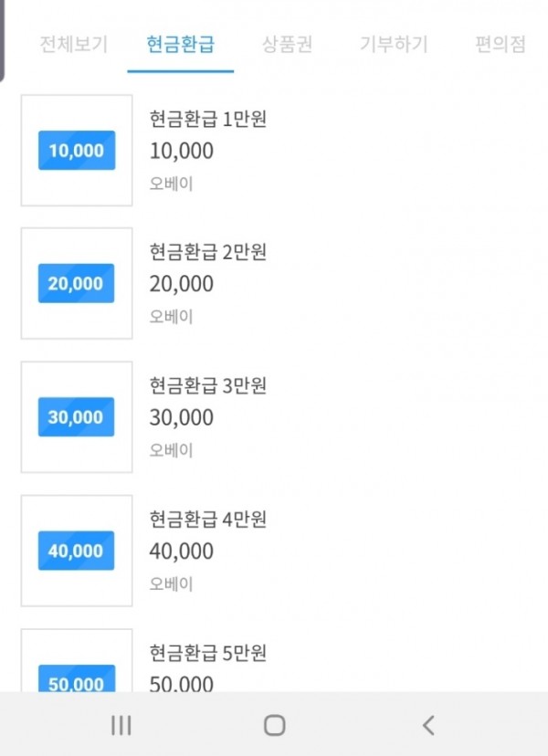Open the 상품권 tab
Screen dimensions: 548x756
pos(287,44)
